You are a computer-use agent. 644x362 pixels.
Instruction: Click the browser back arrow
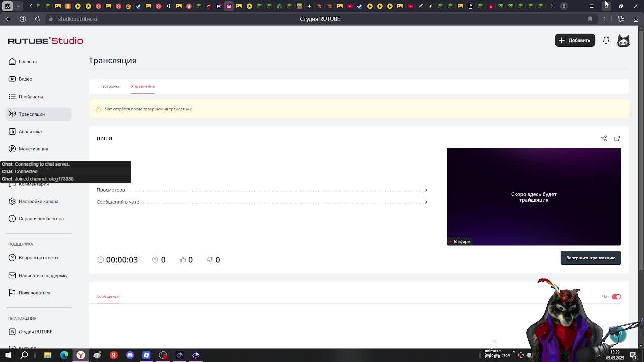[8, 19]
